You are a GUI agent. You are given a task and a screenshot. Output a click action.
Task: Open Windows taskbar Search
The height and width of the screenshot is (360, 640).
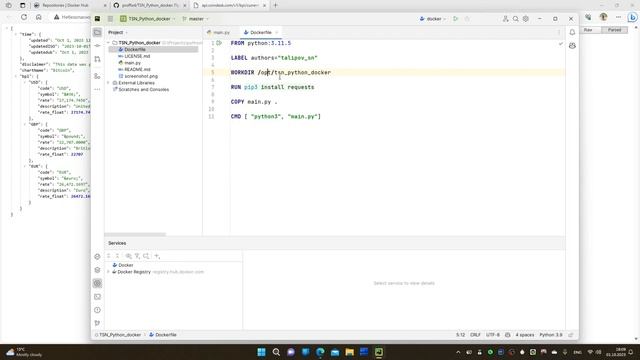tap(276, 352)
